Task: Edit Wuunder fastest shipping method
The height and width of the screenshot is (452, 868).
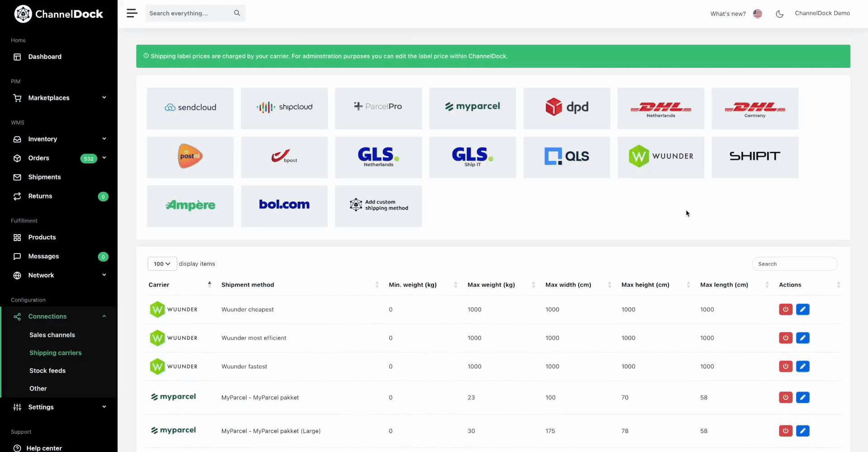Action: pyautogui.click(x=803, y=367)
